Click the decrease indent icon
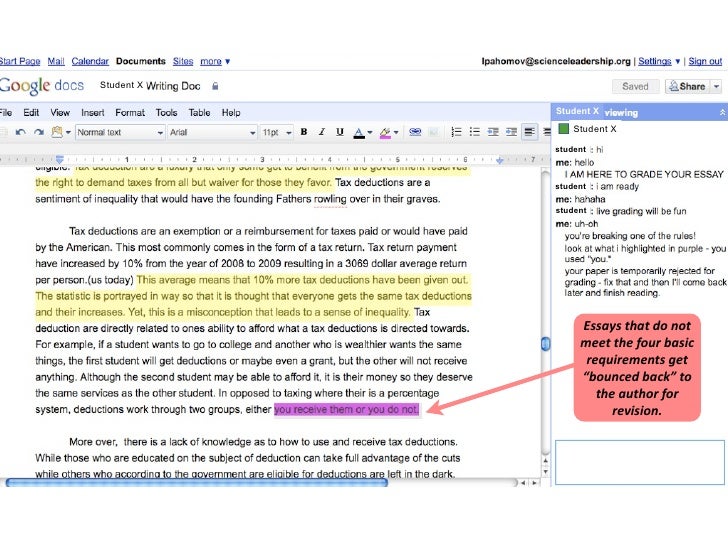Screen dimensions: 728x546 pyautogui.click(x=493, y=132)
